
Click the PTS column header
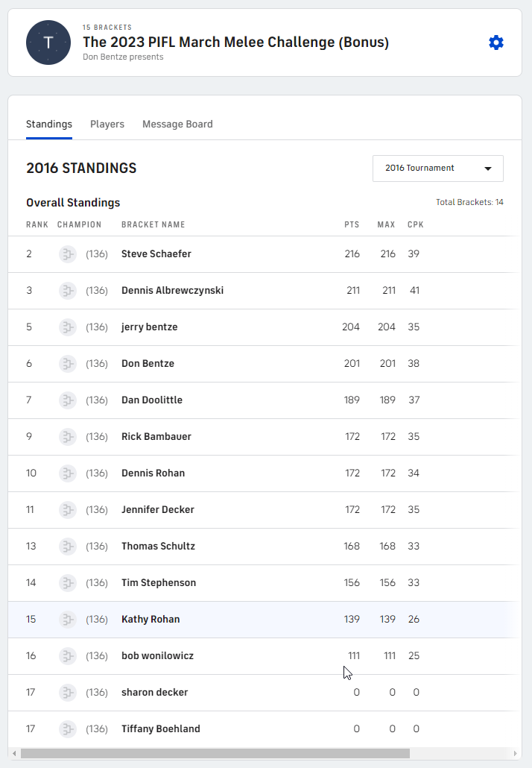[352, 224]
